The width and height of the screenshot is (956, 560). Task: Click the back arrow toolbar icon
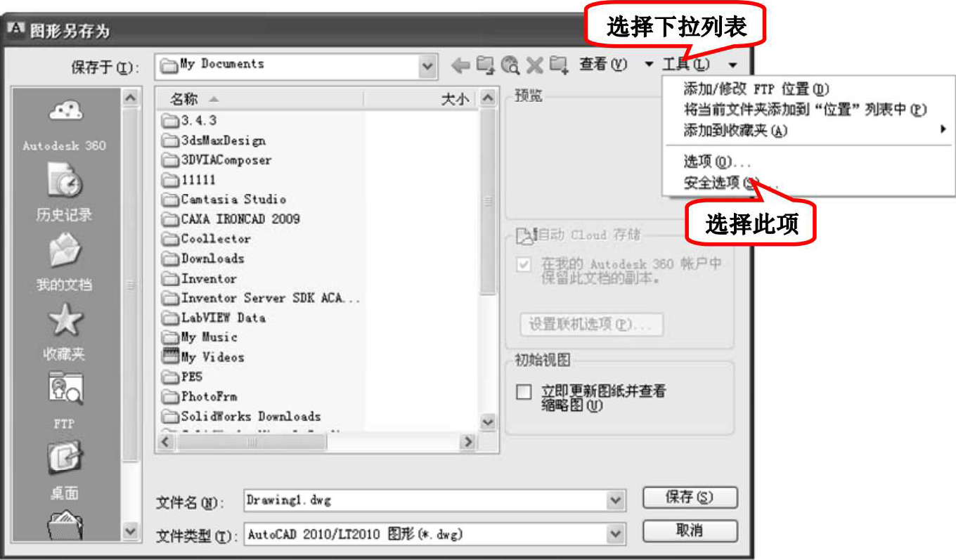pyautogui.click(x=460, y=65)
